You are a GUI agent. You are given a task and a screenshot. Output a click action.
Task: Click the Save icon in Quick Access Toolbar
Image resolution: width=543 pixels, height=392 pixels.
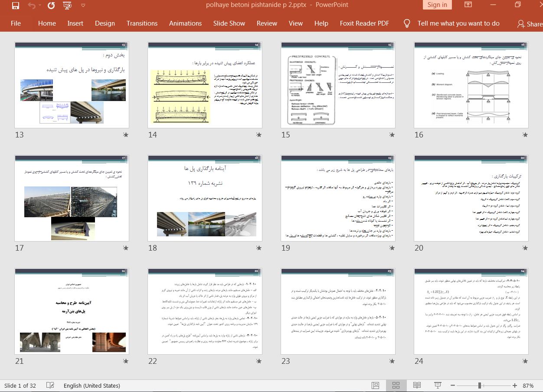tap(16, 5)
